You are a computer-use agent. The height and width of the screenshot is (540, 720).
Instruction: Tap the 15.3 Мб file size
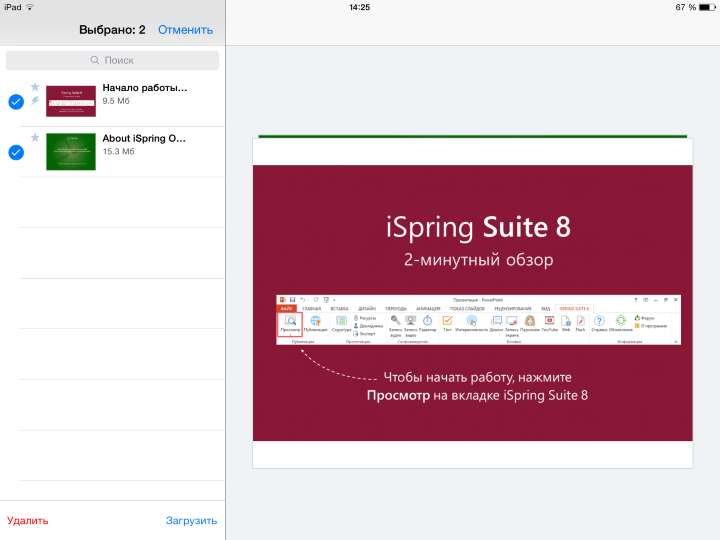(x=118, y=152)
